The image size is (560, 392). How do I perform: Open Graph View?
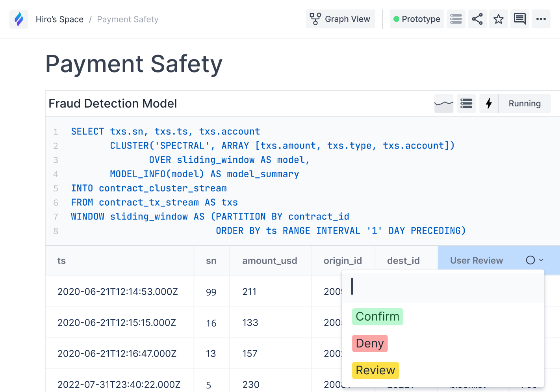[x=340, y=19]
